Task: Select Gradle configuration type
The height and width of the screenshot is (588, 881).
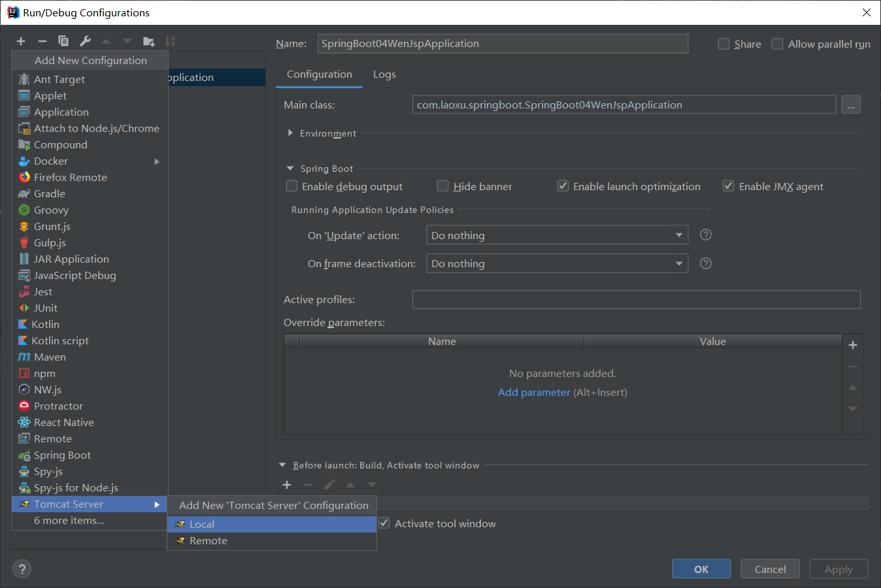Action: [x=90, y=193]
